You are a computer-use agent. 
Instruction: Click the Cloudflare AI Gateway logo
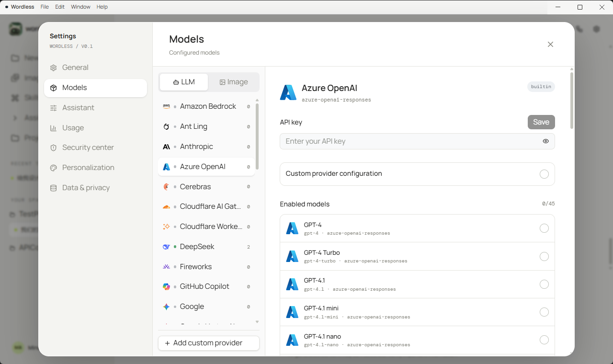pyautogui.click(x=166, y=207)
